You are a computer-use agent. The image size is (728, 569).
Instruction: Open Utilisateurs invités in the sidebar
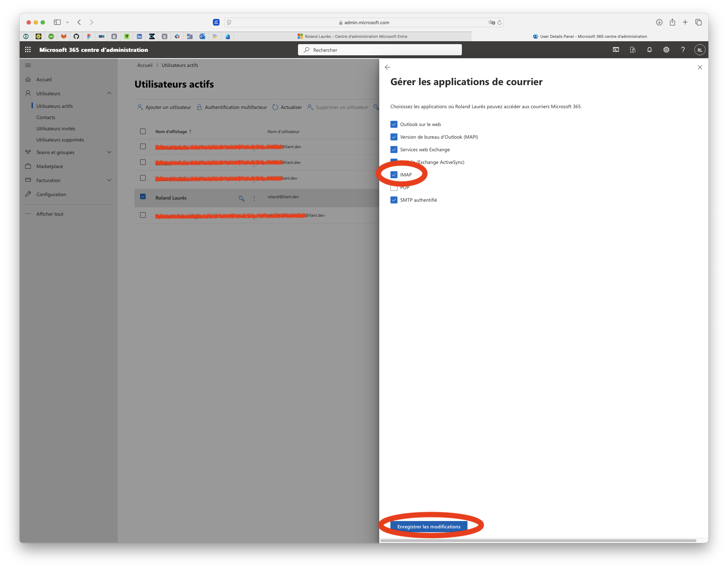[x=56, y=129]
